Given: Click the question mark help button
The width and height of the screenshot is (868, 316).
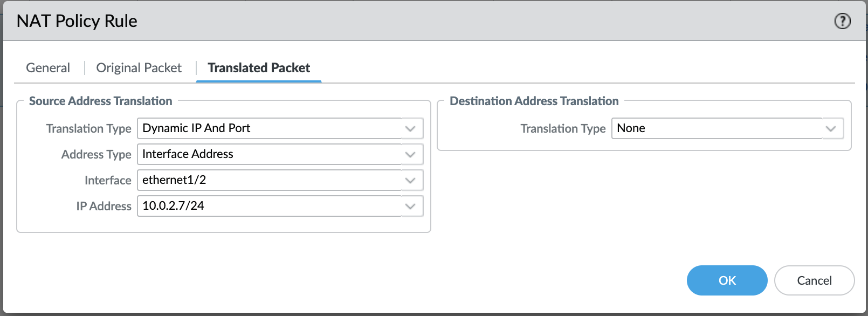Looking at the screenshot, I should [x=842, y=20].
